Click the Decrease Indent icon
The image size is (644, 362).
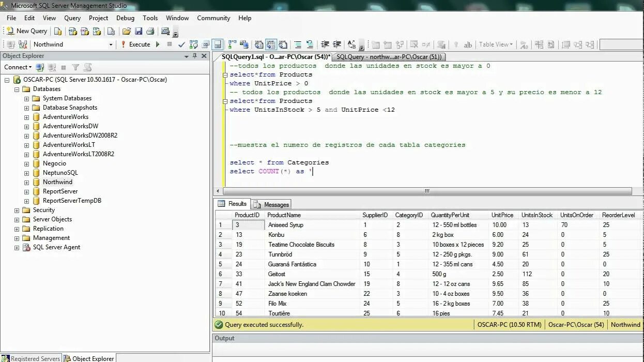325,44
